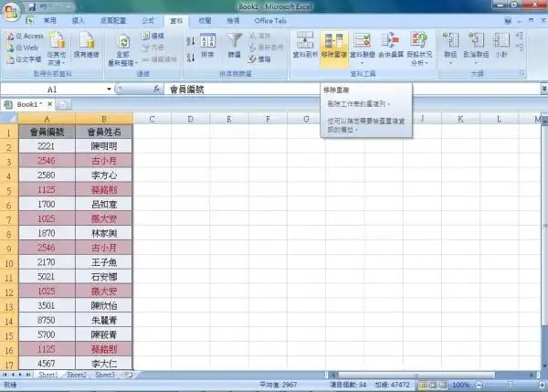Open the Refresh All dropdown

pos(123,49)
